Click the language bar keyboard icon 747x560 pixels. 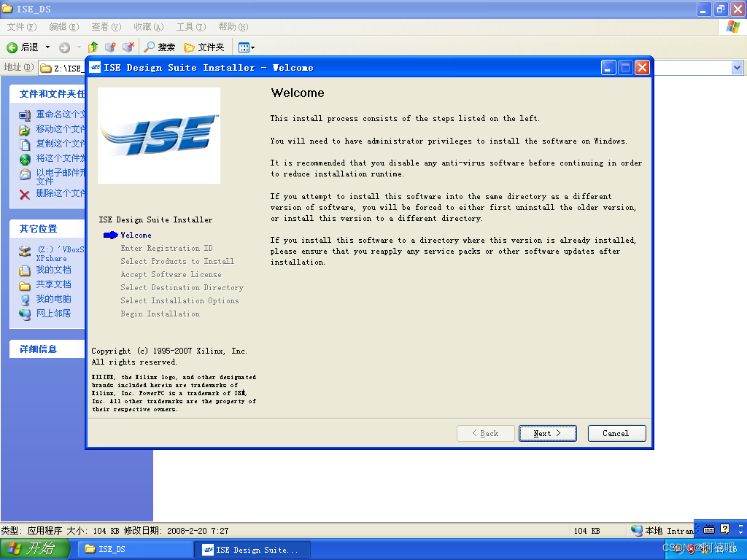[x=709, y=529]
